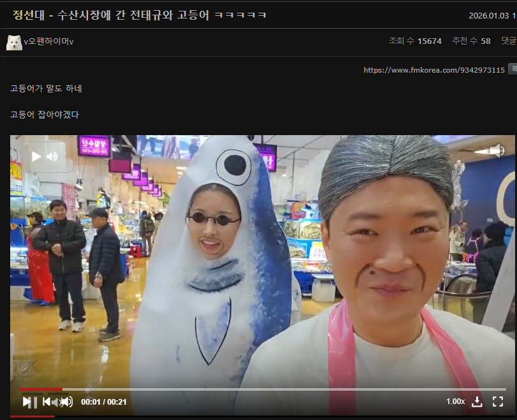Click the copy URL button beside the link
Screen dimensions: 517x420
click(514, 69)
